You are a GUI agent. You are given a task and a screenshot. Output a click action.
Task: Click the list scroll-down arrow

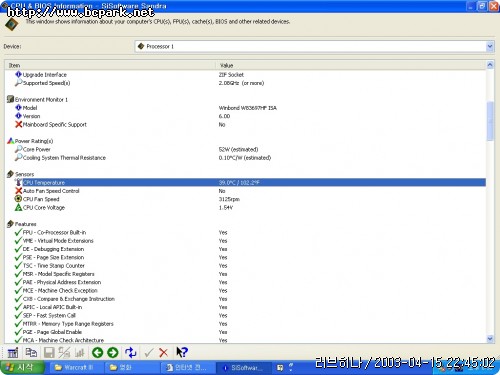click(490, 339)
